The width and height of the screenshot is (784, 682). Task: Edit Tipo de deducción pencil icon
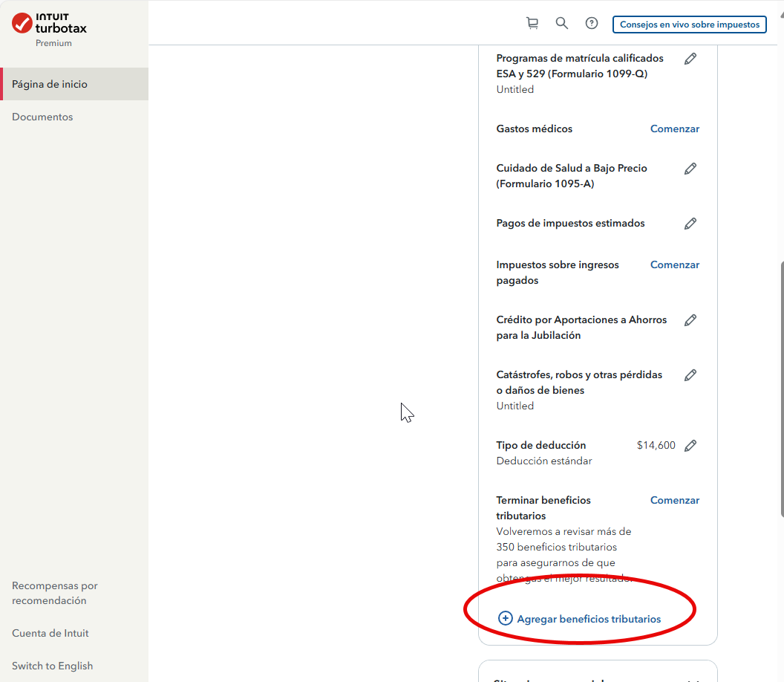[x=690, y=446]
